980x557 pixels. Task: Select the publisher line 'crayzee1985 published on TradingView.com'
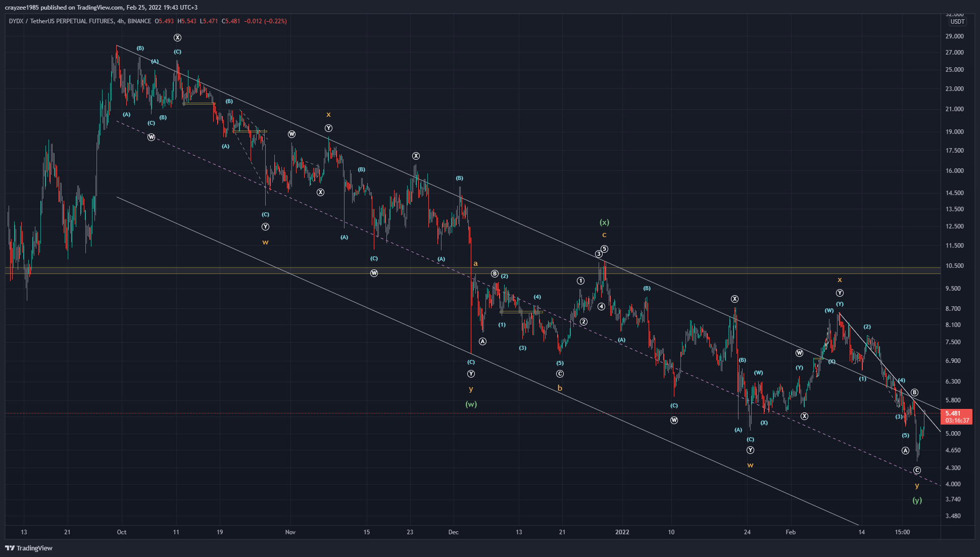click(x=64, y=7)
